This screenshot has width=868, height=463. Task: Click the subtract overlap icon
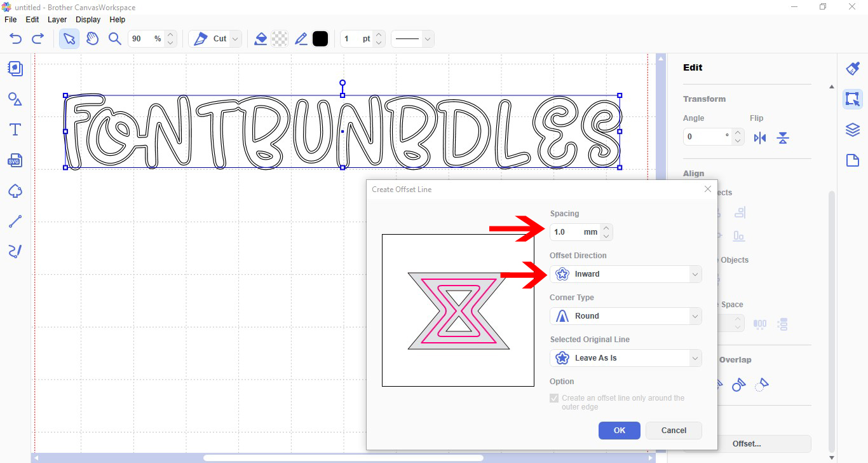point(738,384)
